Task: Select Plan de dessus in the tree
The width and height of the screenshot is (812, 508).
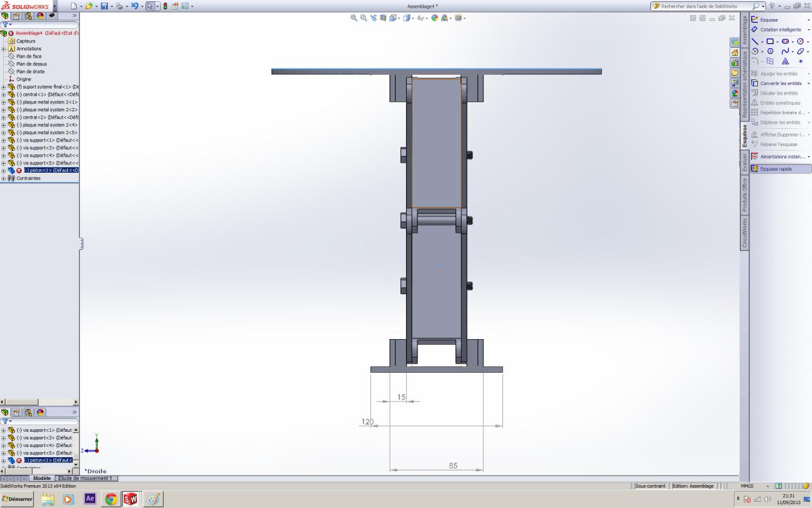Action: [32, 64]
